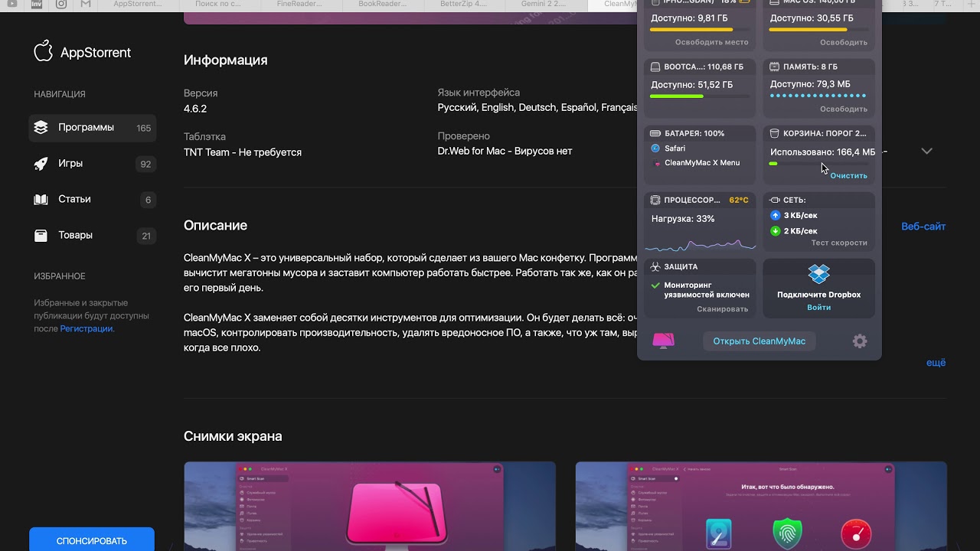
Task: Click the pink CleanMyMac monitor icon
Action: point(663,341)
